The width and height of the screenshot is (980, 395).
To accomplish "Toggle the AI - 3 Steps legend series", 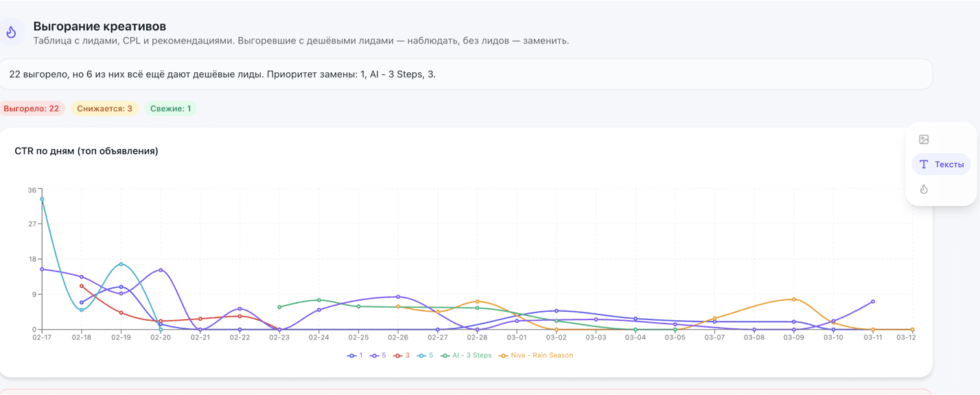I will pyautogui.click(x=466, y=355).
